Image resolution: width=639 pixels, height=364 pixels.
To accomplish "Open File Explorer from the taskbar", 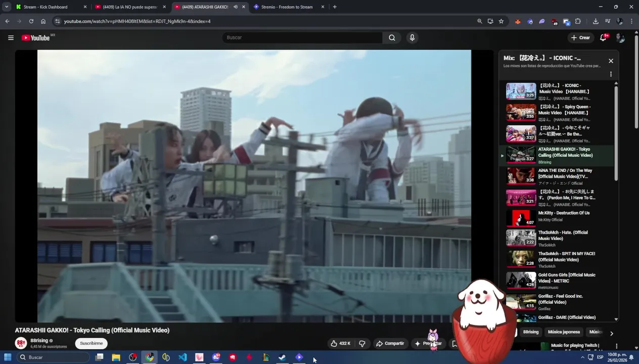I will [116, 357].
